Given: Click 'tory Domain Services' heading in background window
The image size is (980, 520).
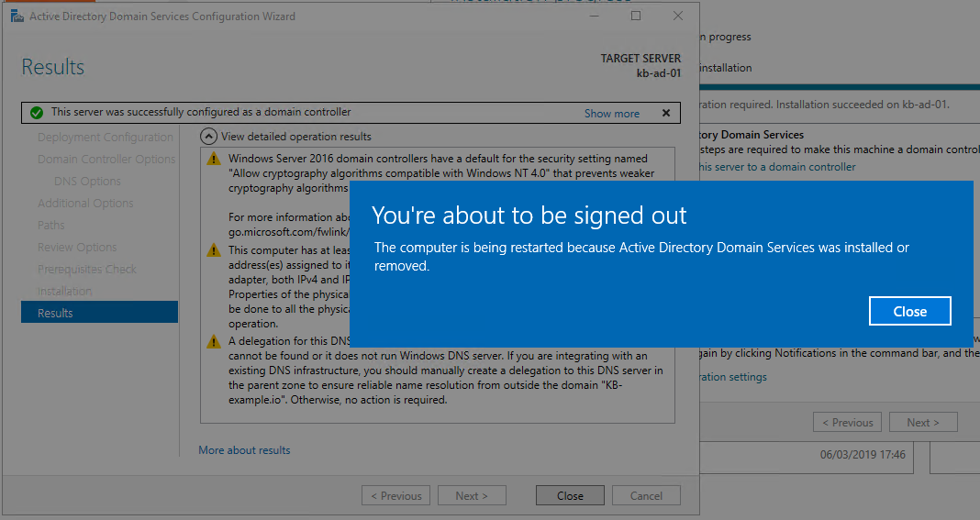Looking at the screenshot, I should click(x=752, y=135).
